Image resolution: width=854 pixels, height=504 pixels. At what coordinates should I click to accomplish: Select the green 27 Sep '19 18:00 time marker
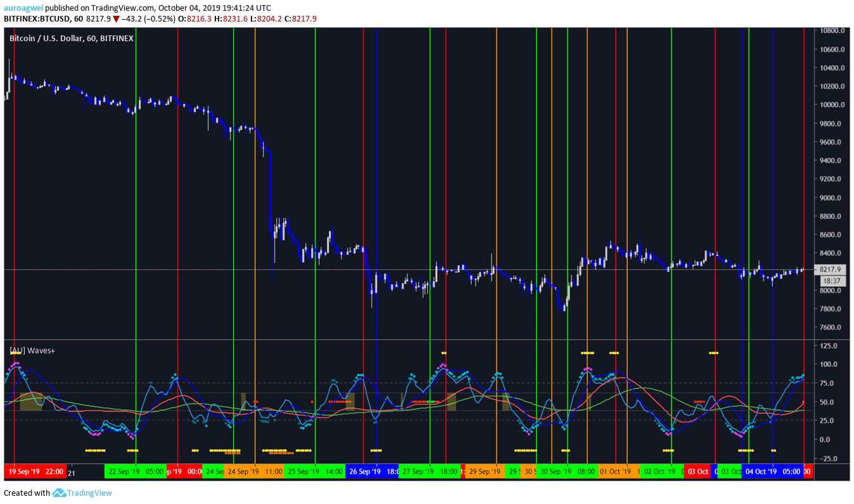[430, 471]
